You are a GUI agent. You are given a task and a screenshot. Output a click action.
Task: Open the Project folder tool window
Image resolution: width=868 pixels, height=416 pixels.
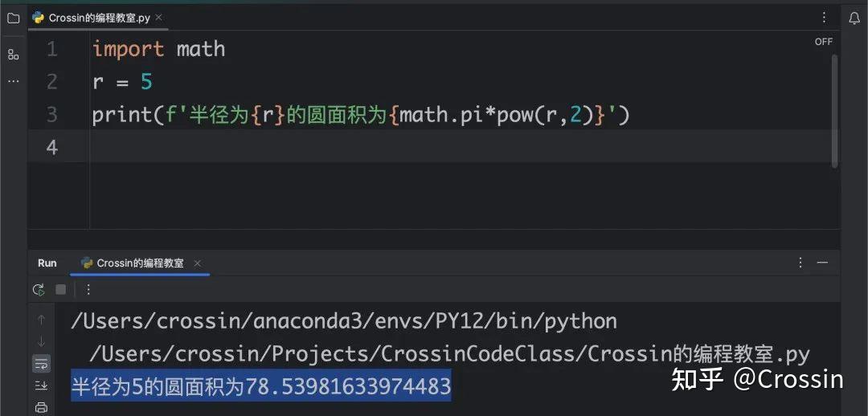coord(14,18)
